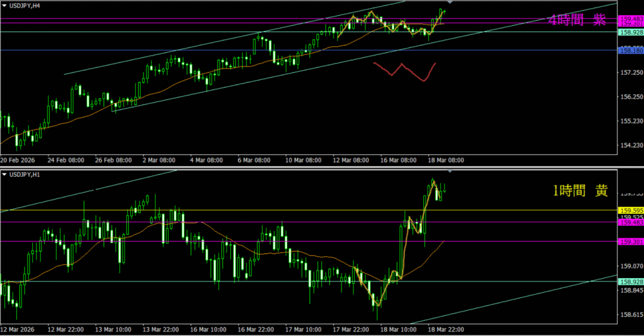Click '20 Feb 2026' on the H4 time axis
Viewport: 644px width, 336px height.
coord(19,160)
